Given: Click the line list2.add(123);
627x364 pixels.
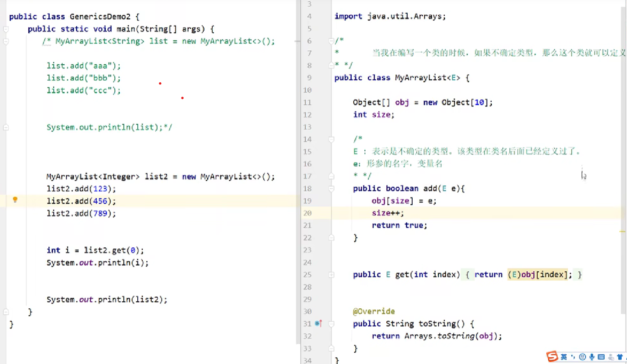Looking at the screenshot, I should [81, 189].
